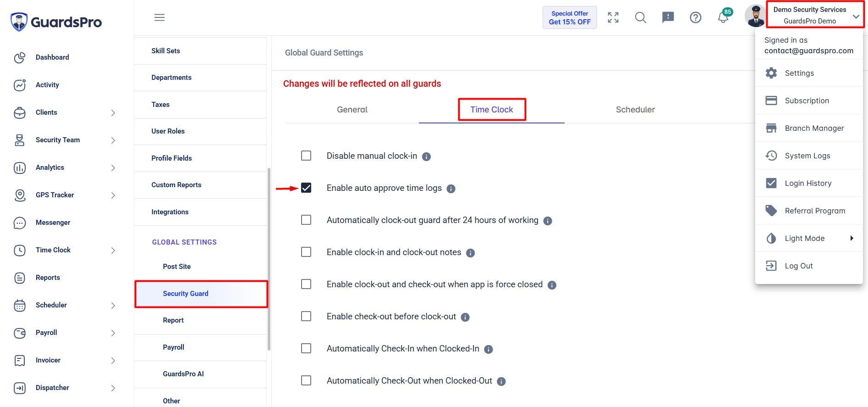Toggle fullscreen with the expand icon
This screenshot has width=868, height=407.
point(613,17)
